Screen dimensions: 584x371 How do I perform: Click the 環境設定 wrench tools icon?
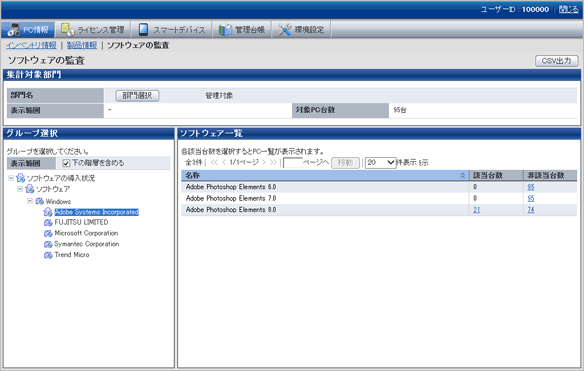285,30
